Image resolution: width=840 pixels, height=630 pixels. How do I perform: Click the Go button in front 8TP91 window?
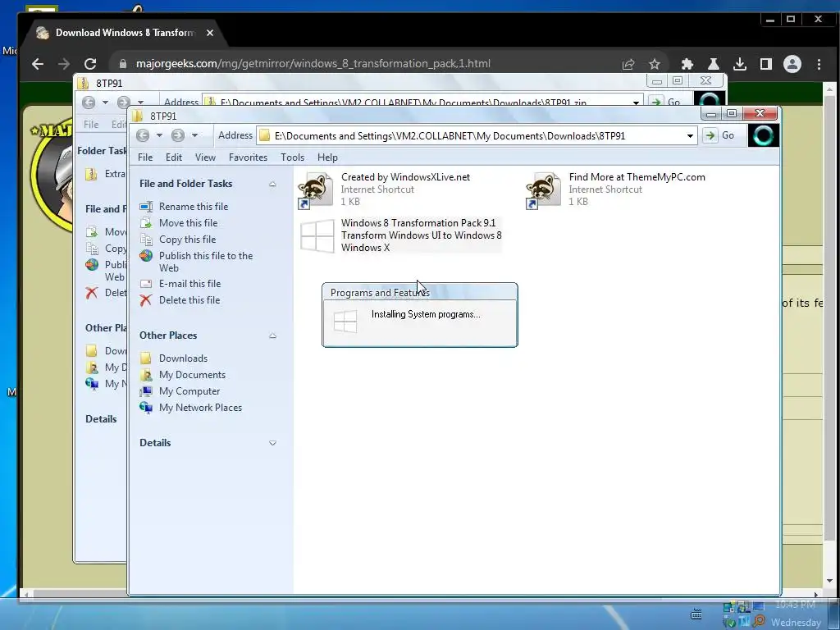click(x=722, y=135)
